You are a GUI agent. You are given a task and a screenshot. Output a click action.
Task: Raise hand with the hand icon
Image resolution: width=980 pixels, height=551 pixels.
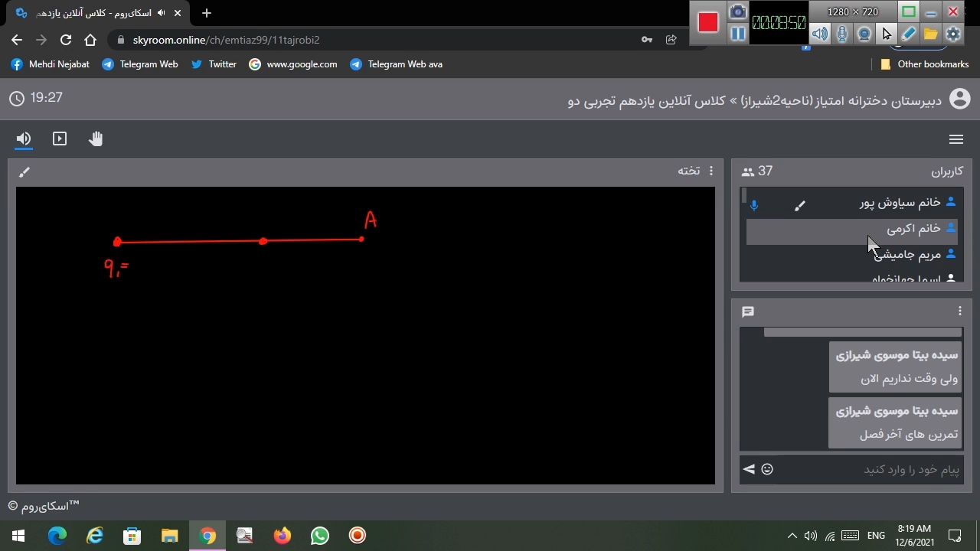click(x=96, y=139)
